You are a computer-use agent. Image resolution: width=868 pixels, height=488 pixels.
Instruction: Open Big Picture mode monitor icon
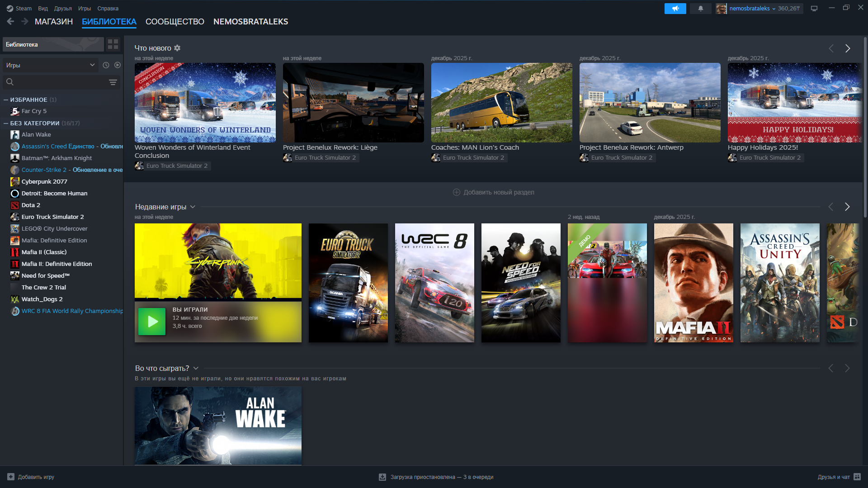814,9
